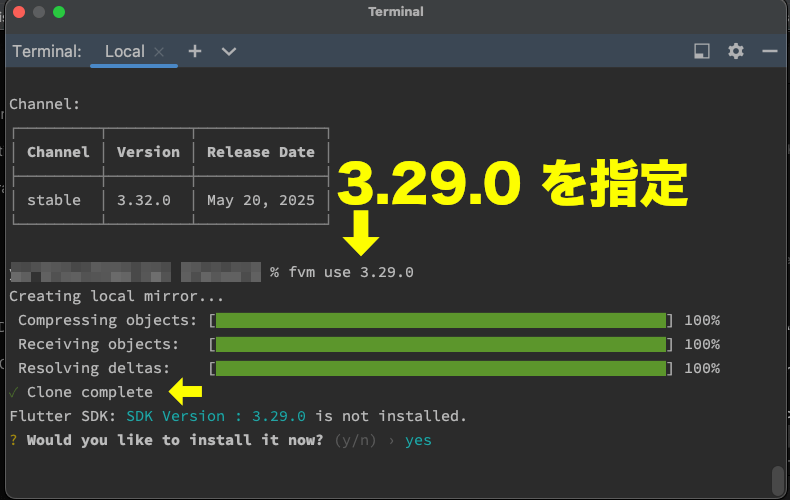This screenshot has height=500, width=790.
Task: Hide the terminal panel with minus icon
Action: 770,51
